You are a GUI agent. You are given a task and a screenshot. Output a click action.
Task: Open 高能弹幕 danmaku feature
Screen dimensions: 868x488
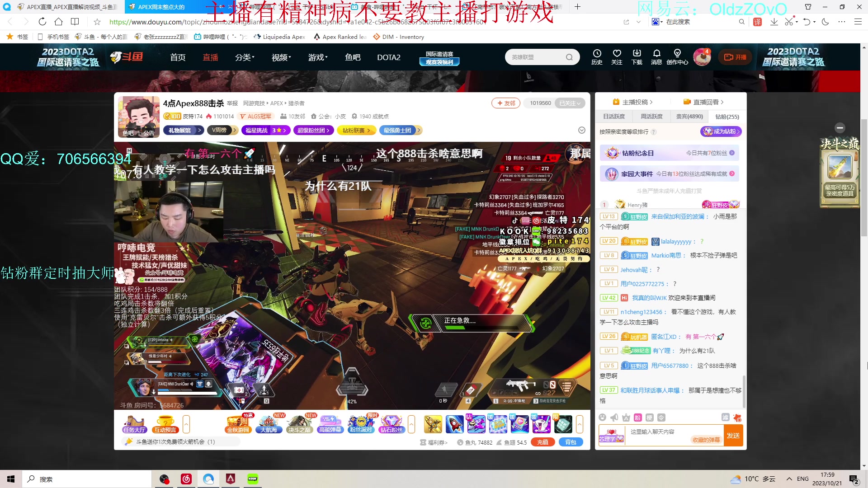(x=330, y=424)
